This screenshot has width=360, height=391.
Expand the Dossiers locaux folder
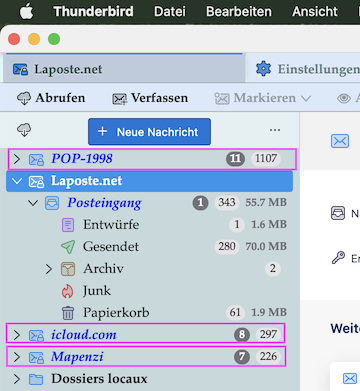click(17, 379)
